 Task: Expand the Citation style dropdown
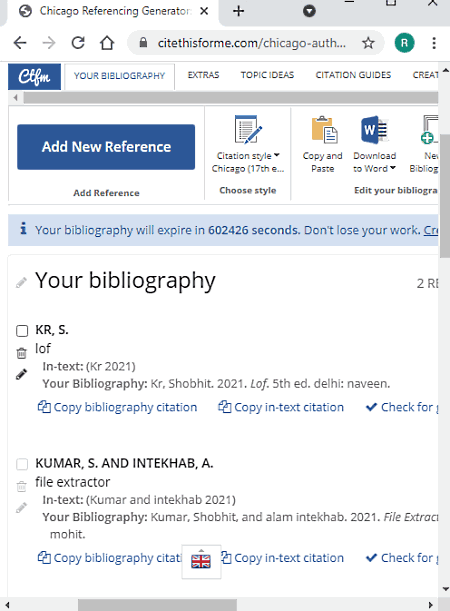click(x=248, y=162)
